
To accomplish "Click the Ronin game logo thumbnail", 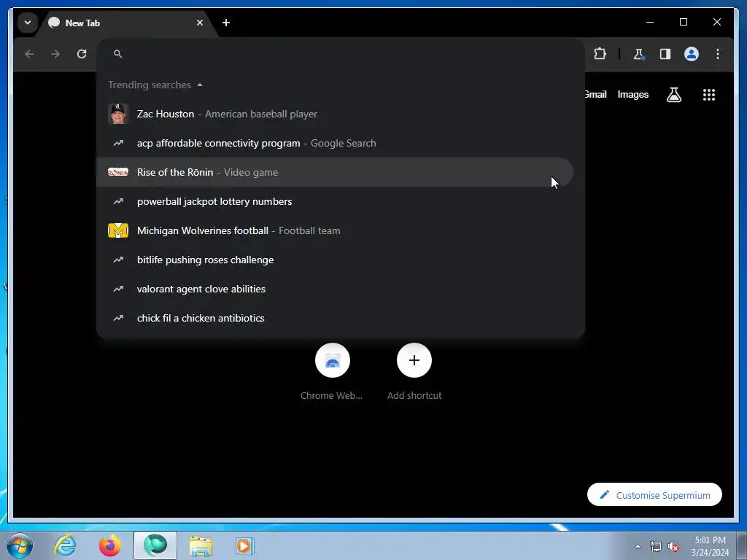I will 118,172.
